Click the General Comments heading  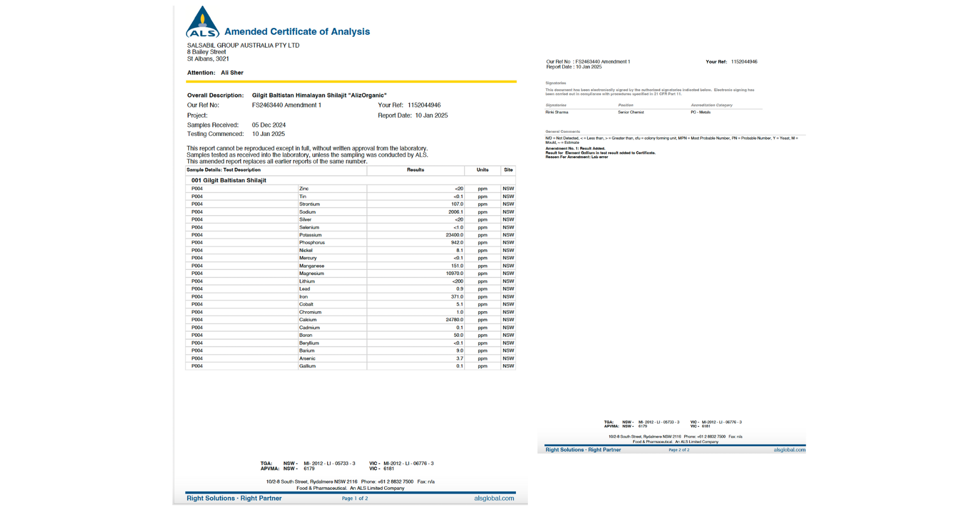pyautogui.click(x=563, y=132)
